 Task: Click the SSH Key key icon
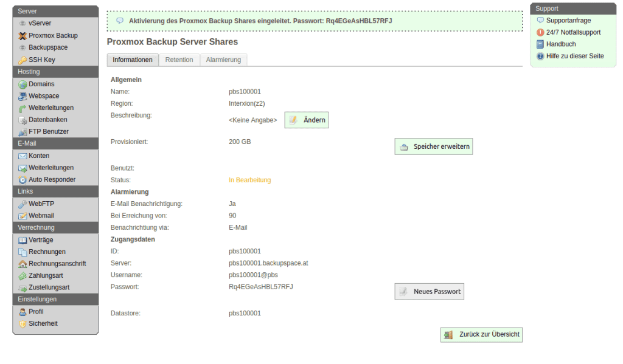click(23, 60)
